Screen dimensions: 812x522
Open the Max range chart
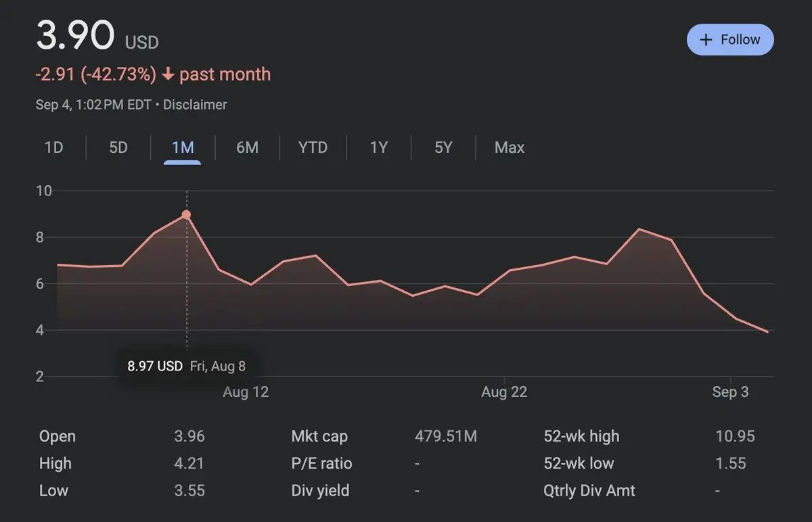510,147
